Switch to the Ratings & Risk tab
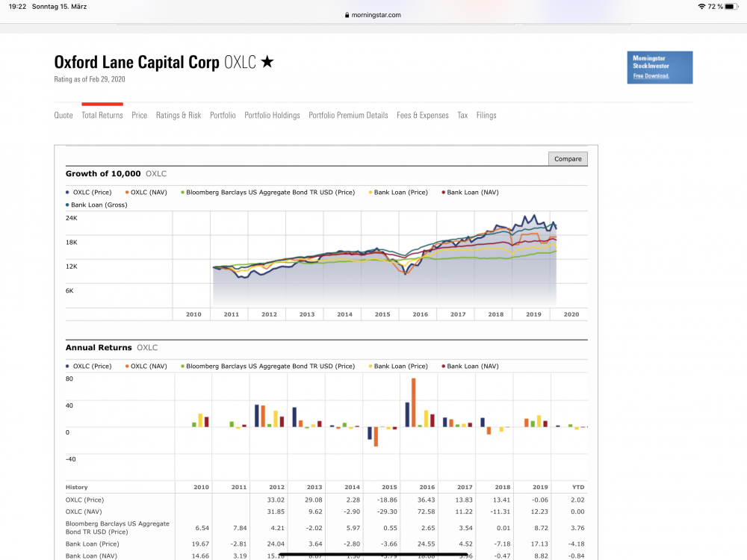 coord(179,115)
